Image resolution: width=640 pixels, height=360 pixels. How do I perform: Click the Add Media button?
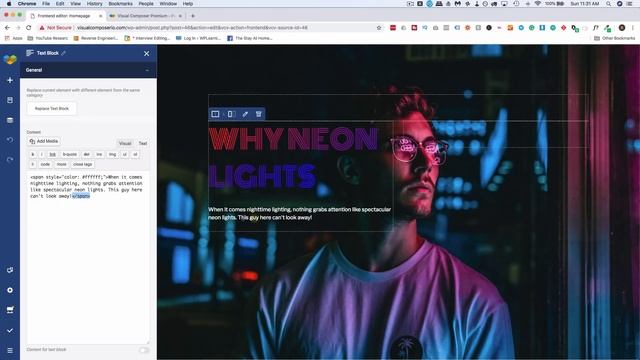coord(44,141)
